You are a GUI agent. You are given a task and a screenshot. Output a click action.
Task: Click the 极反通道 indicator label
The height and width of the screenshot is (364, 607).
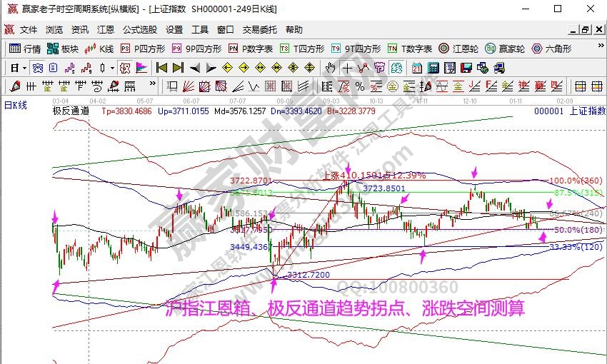click(x=71, y=111)
